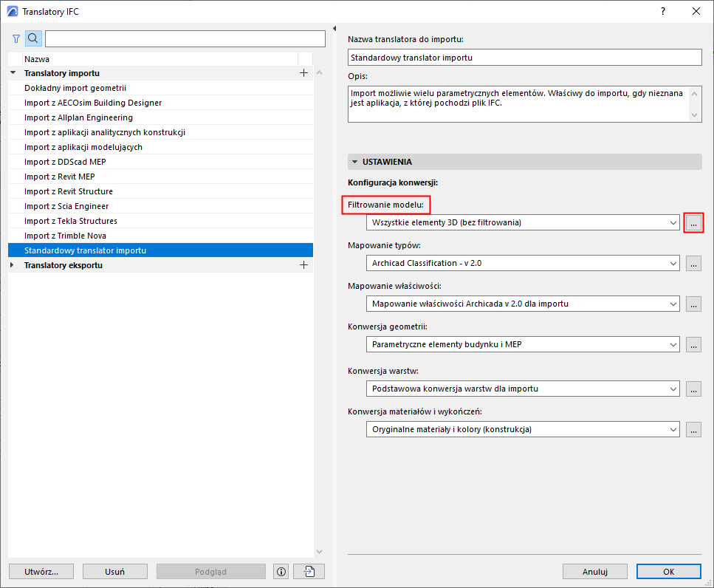Close the Translatory IFC dialog
This screenshot has height=588, width=714.
(x=696, y=11)
